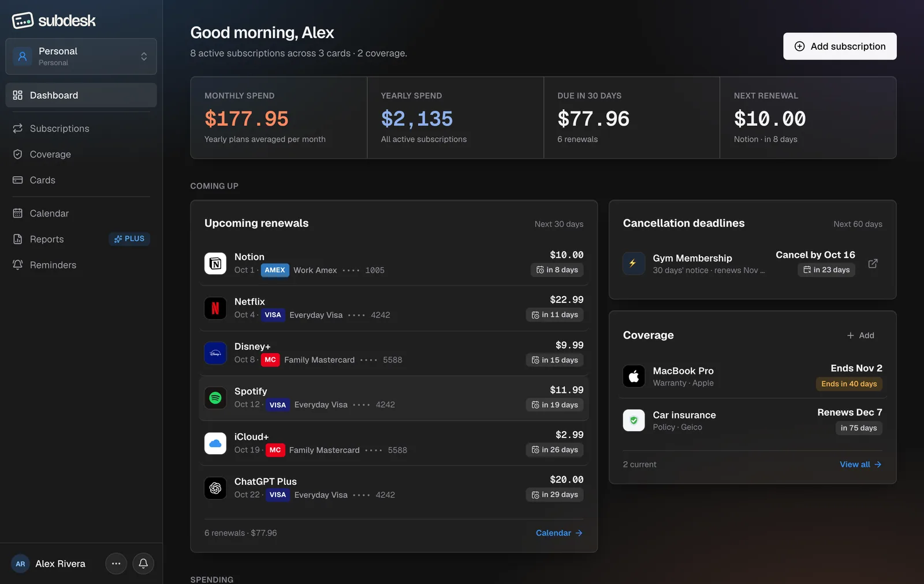The height and width of the screenshot is (584, 924).
Task: Open Coverage page from sidebar
Action: pos(81,154)
